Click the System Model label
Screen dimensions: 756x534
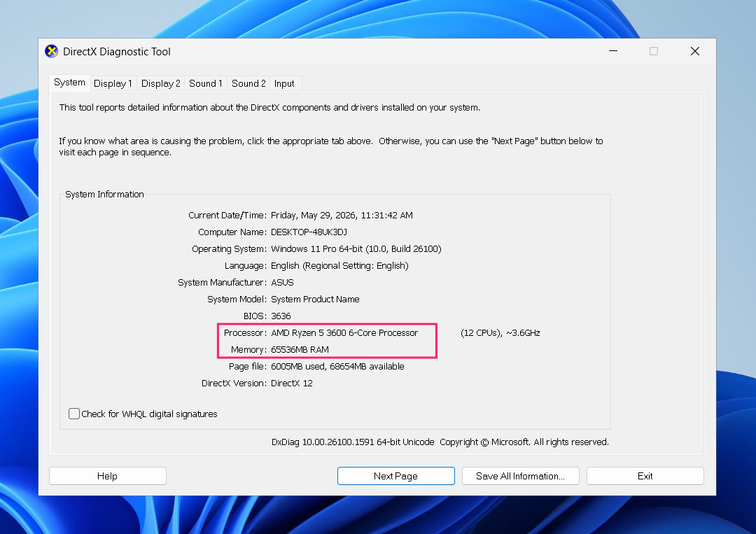[x=237, y=300]
